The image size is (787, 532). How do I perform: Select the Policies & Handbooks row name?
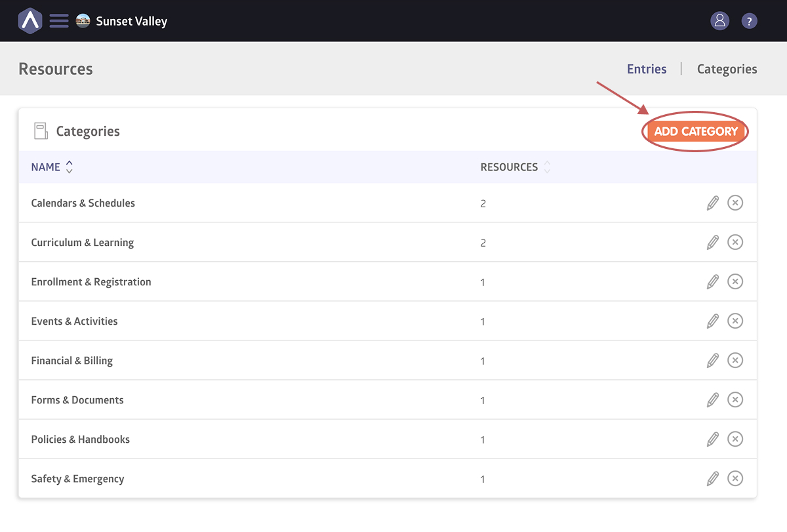80,440
